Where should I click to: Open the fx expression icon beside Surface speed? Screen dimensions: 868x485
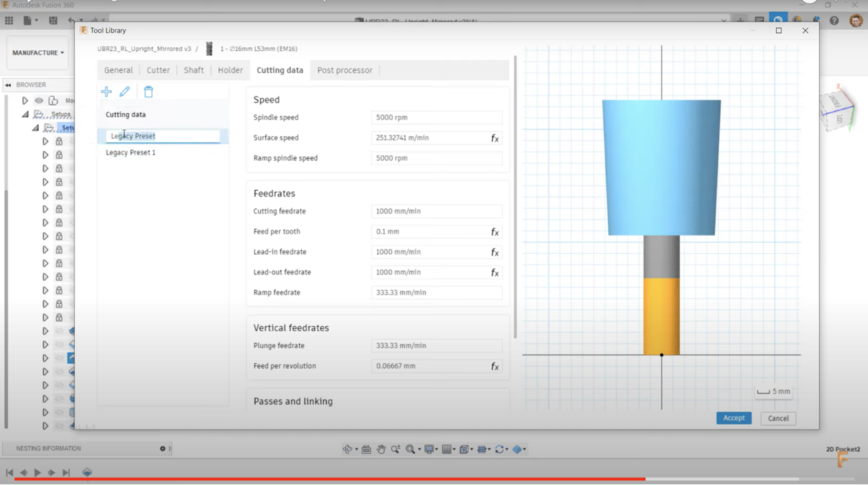[495, 138]
